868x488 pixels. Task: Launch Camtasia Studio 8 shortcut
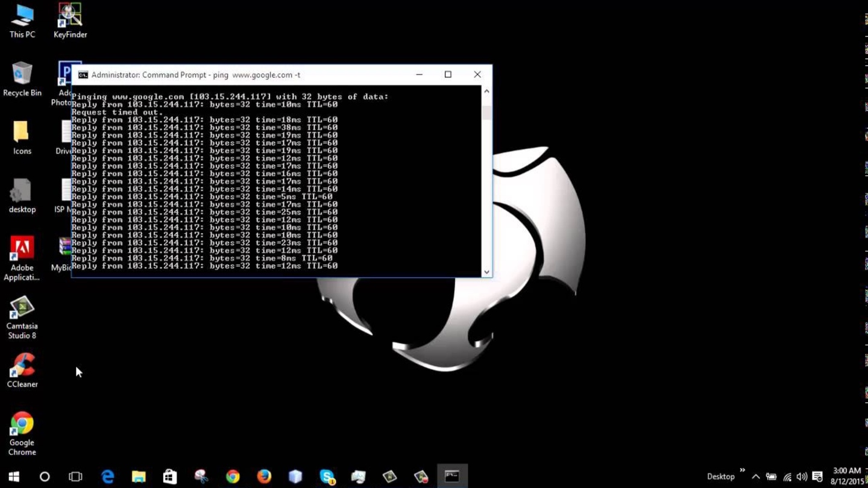pyautogui.click(x=22, y=317)
